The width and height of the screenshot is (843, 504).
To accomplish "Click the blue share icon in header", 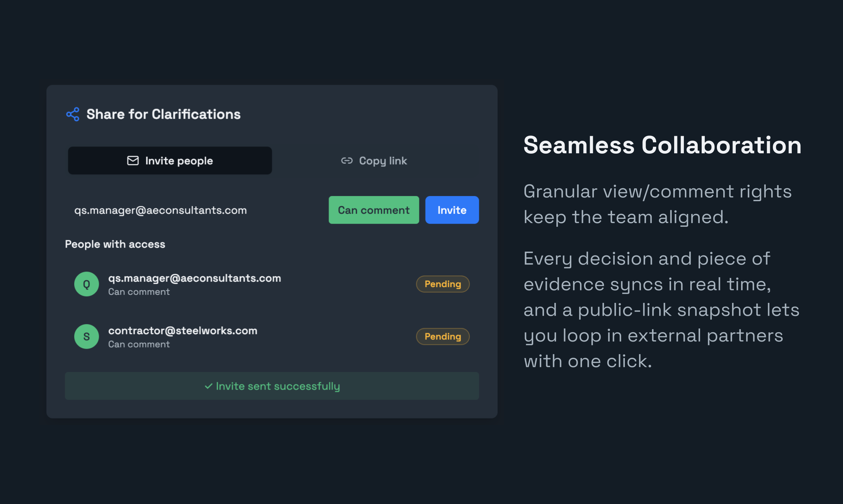I will pyautogui.click(x=73, y=114).
